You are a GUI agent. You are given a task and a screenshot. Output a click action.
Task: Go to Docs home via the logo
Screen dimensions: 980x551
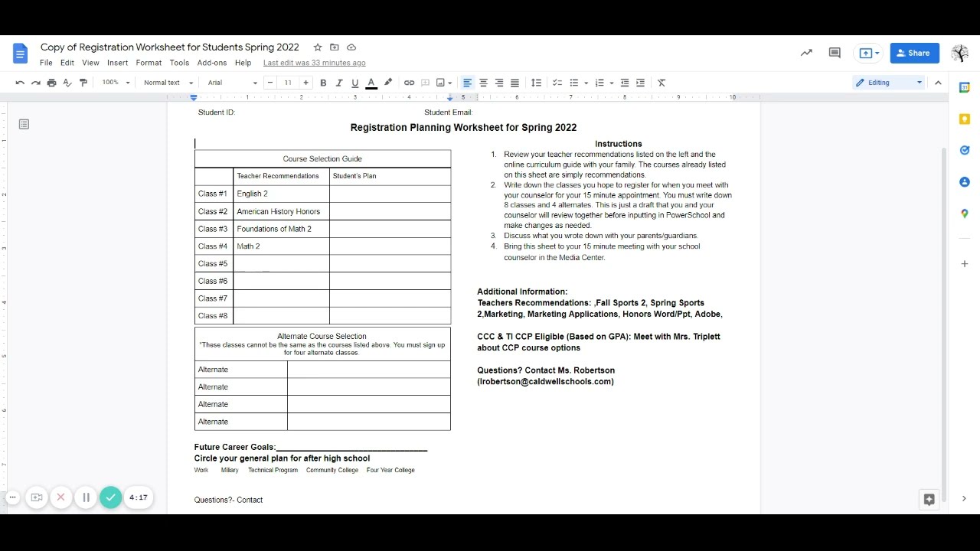pos(21,53)
